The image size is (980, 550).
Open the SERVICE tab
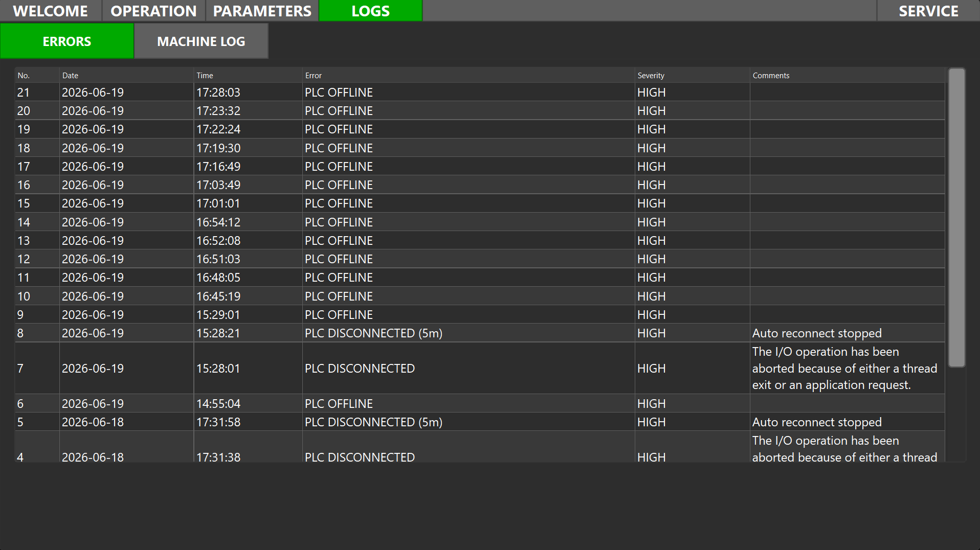click(x=928, y=11)
